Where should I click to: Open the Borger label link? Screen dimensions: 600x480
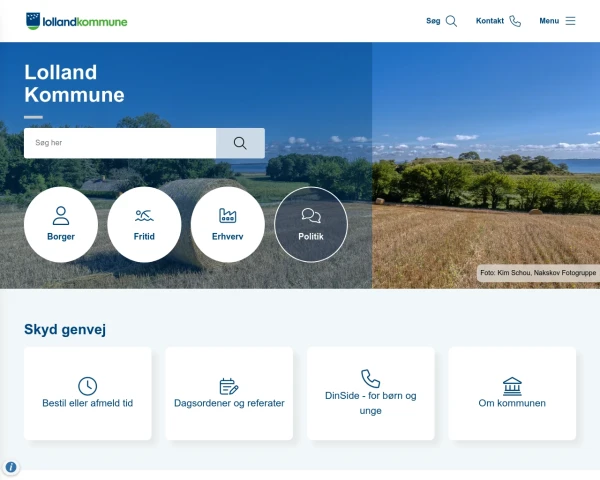pyautogui.click(x=61, y=237)
